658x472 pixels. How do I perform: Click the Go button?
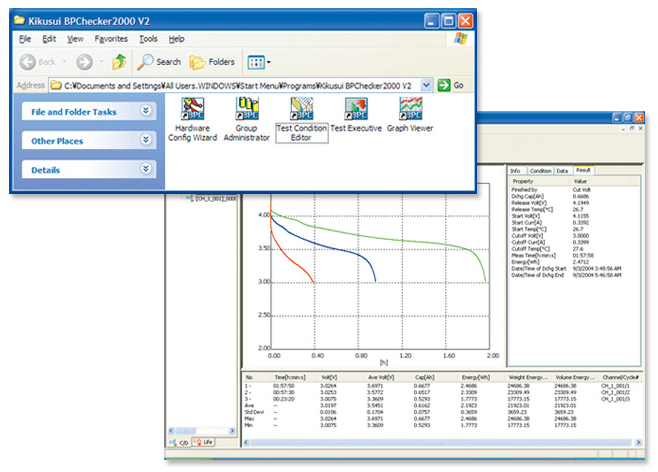452,86
